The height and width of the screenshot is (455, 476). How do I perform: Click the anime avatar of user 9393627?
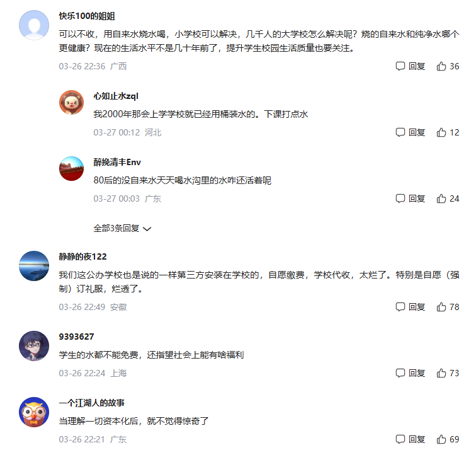[34, 346]
